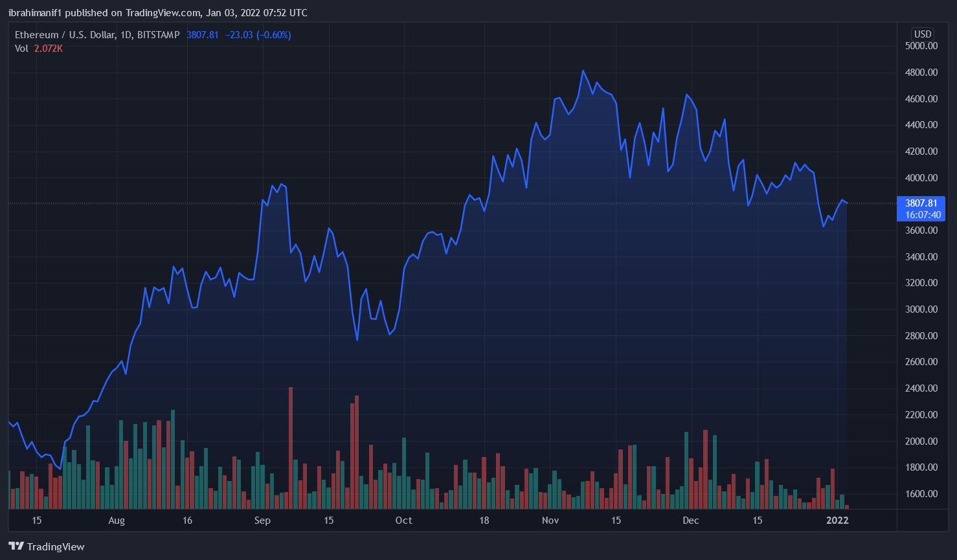Viewport: 957px width, 560px height.
Task: Click the Sep label on the time axis
Action: click(262, 521)
